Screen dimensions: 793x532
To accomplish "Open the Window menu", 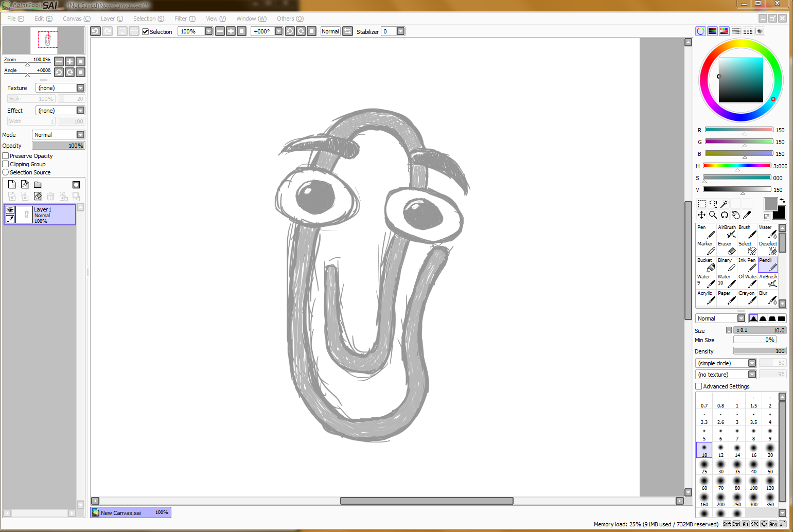I will [x=251, y=19].
